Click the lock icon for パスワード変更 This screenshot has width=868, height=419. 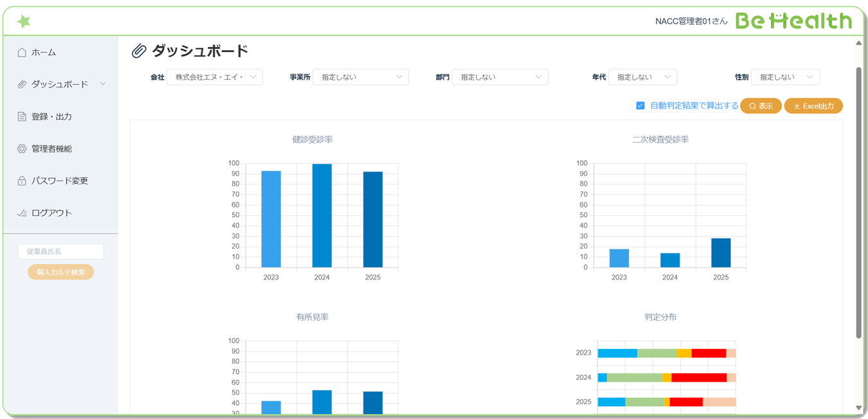[x=22, y=181]
